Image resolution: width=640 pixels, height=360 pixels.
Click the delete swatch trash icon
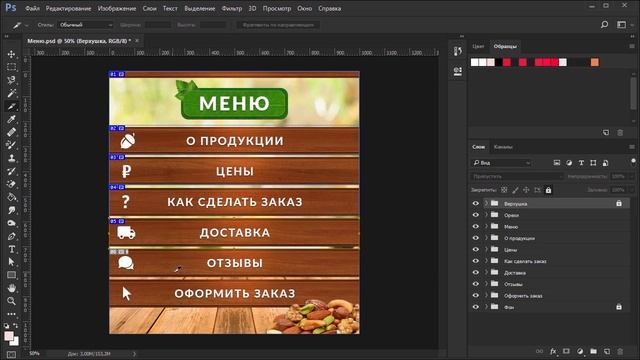coord(620,133)
